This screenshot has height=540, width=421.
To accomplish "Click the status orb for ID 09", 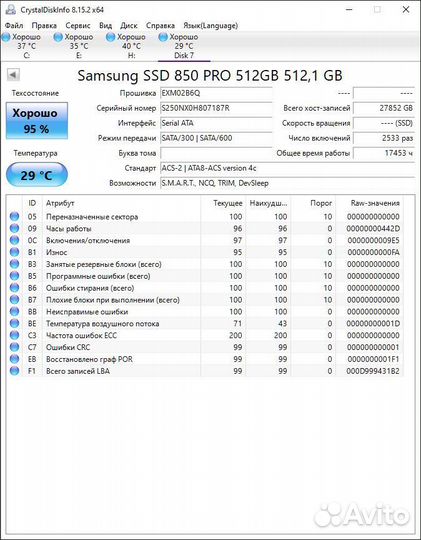I will 14,228.
